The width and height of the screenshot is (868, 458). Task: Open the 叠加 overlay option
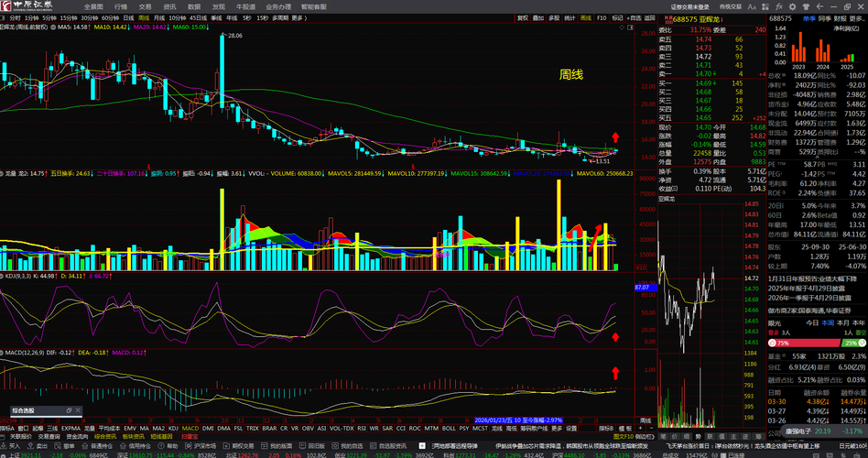(538, 17)
